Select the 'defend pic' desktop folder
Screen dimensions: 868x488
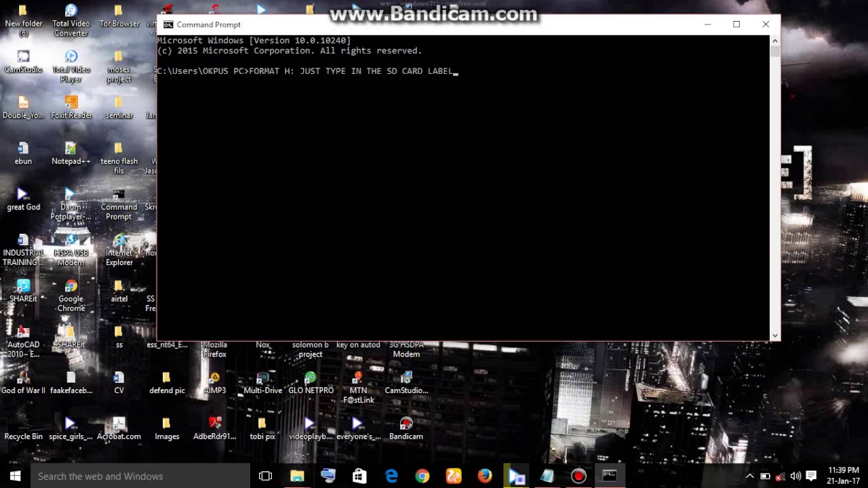(167, 383)
